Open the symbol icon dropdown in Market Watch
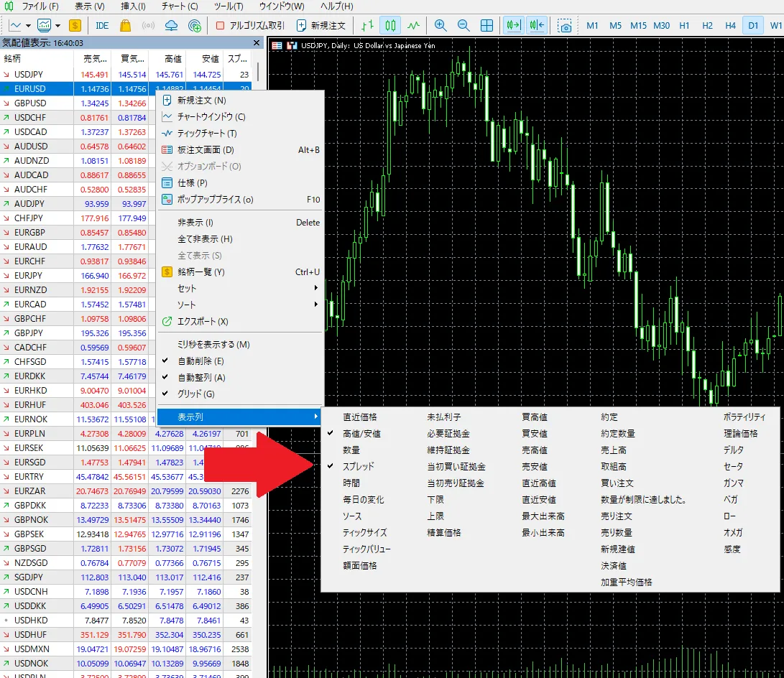The height and width of the screenshot is (678, 784). (x=27, y=25)
